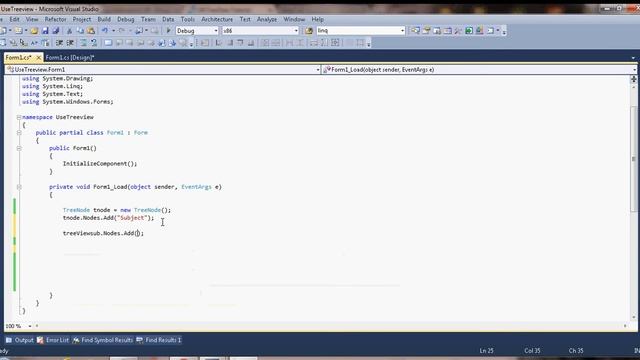Open the green Extension Manager icon
The height and width of the screenshot is (360, 640).
(x=469, y=31)
